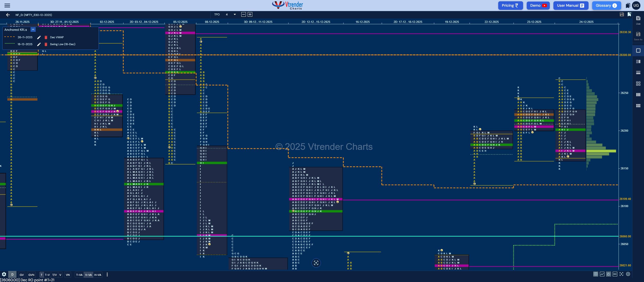The height and width of the screenshot is (282, 644).
Task: Switch chart mode to V-VA
Action: coord(88,275)
